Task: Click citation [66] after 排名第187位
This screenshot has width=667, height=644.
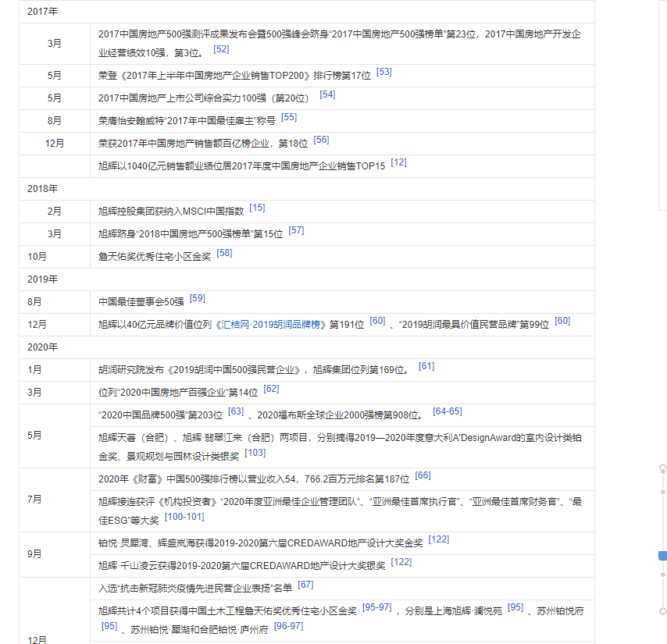Action: coord(423,475)
